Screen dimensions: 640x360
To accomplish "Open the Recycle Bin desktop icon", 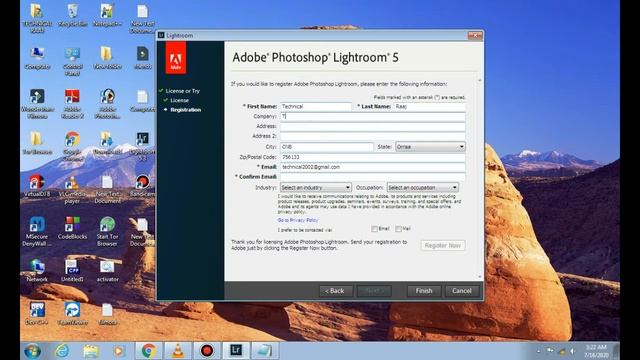I will 72,16.
